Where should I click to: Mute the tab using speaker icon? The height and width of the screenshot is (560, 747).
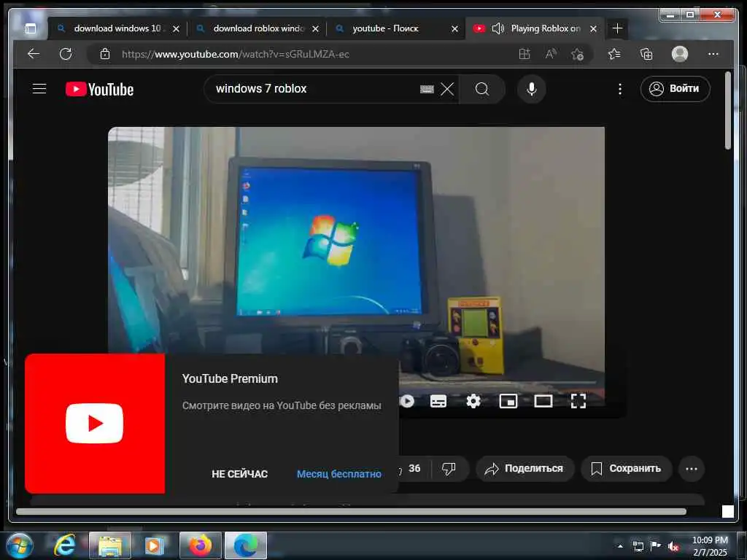tap(498, 28)
